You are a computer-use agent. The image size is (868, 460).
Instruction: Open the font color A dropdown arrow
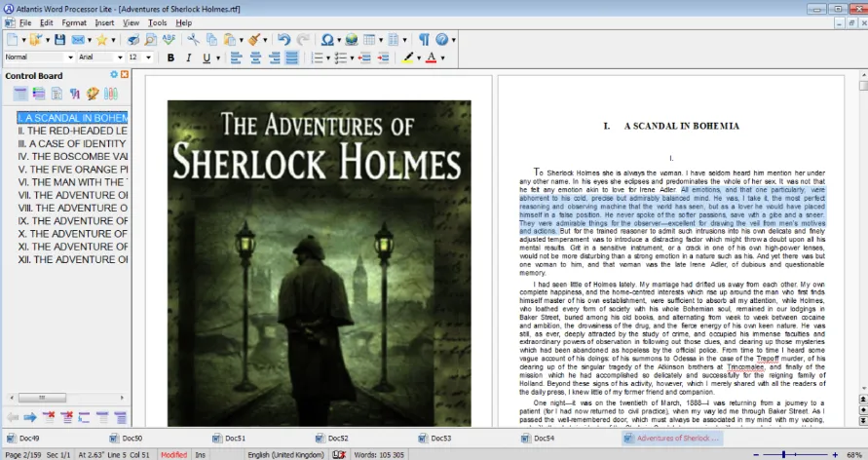point(443,57)
